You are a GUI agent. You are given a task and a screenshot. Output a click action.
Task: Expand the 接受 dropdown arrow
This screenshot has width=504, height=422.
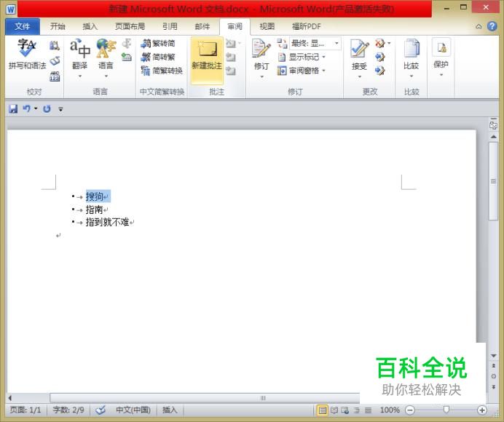tap(359, 76)
